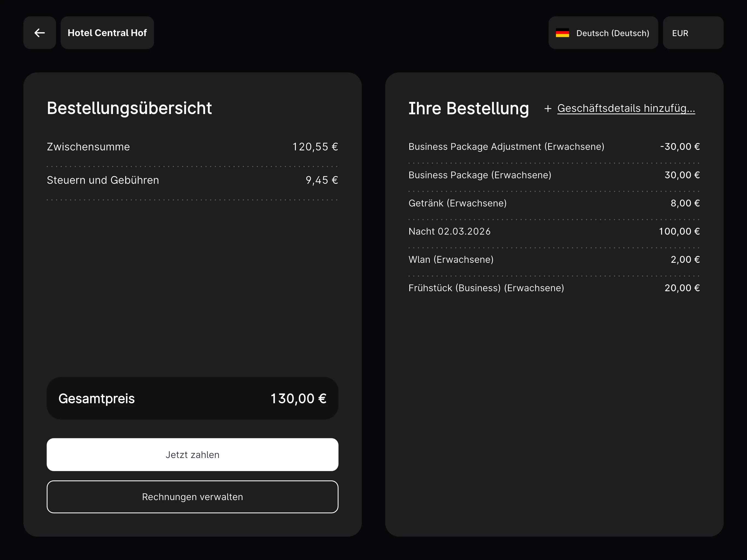747x560 pixels.
Task: Click the Ihre Bestellung heading
Action: click(468, 109)
